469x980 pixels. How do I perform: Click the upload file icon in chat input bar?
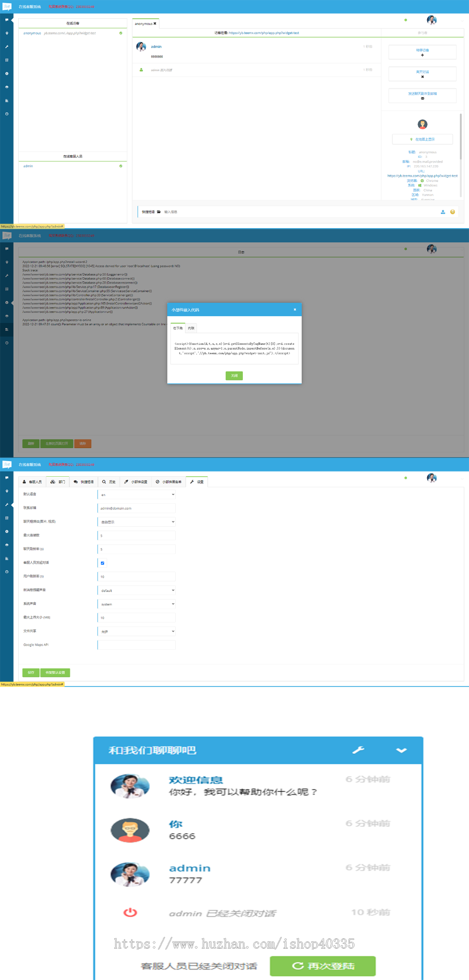pyautogui.click(x=443, y=212)
